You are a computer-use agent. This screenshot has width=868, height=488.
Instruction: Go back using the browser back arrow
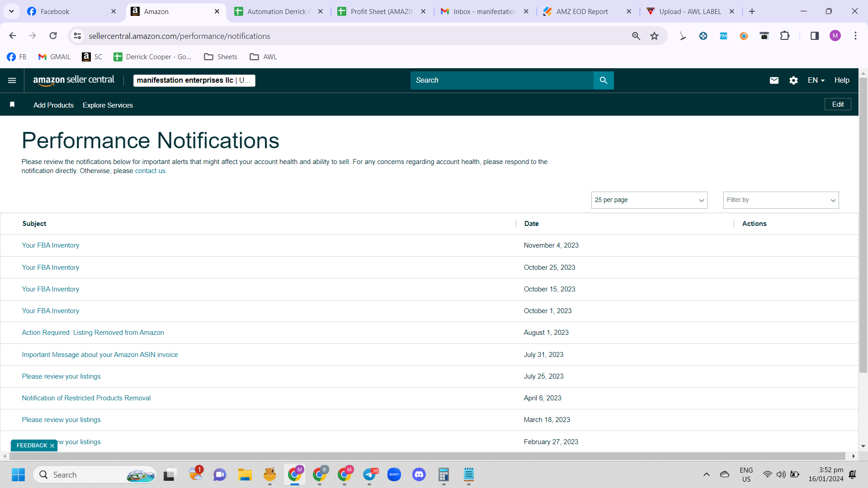13,36
